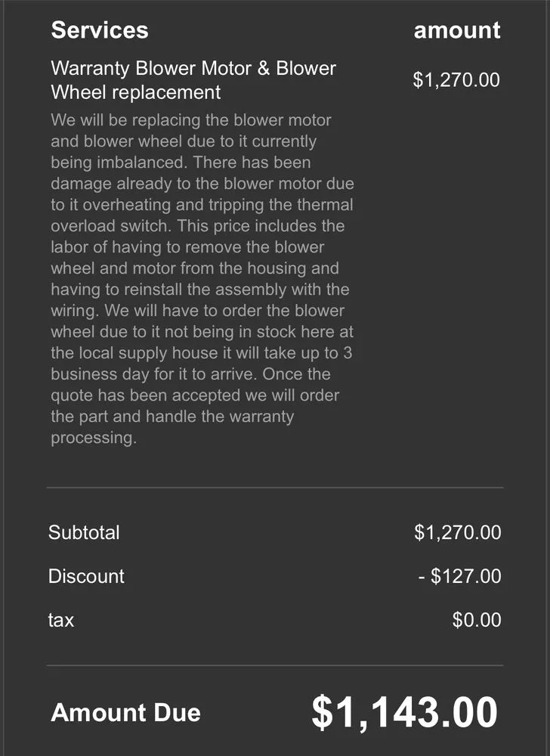Click the Discount label
Screen dimensions: 550x756
point(86,576)
